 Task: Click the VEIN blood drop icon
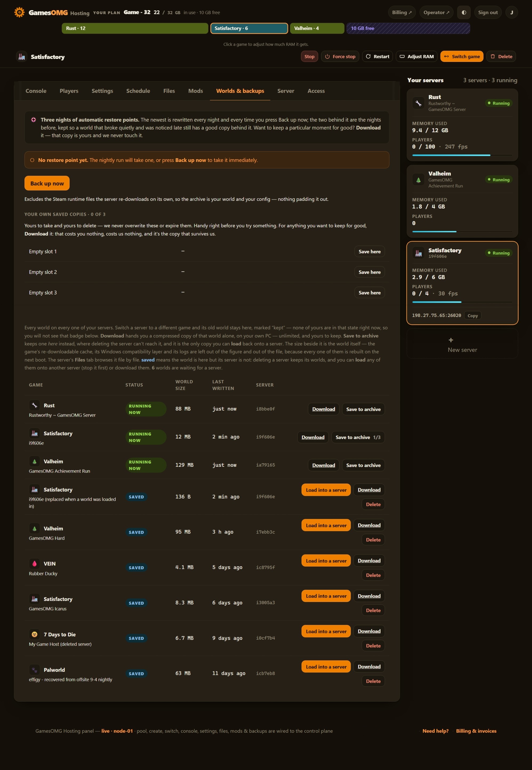pos(34,564)
